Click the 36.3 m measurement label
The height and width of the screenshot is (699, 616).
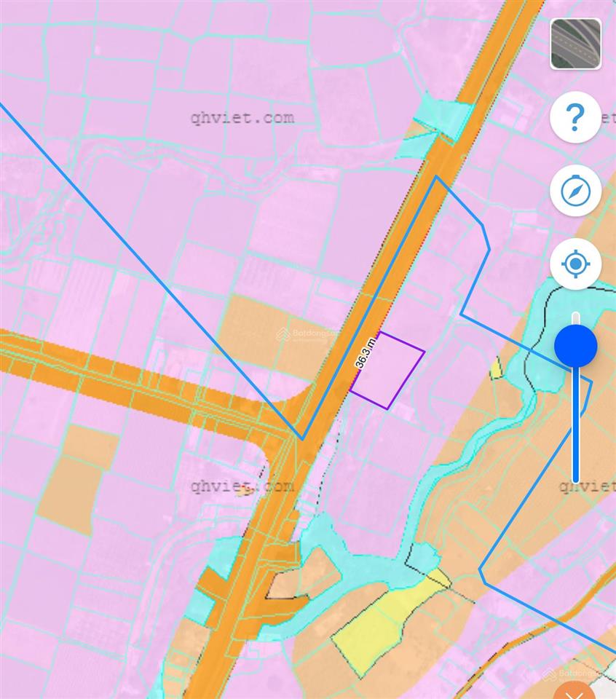coord(366,352)
